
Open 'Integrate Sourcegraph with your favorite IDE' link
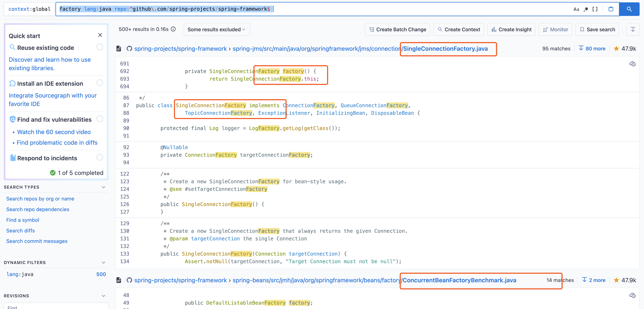(x=53, y=100)
